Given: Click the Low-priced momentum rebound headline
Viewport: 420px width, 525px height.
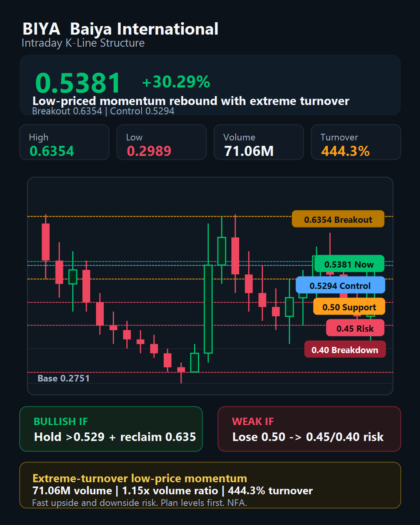Looking at the screenshot, I should pyautogui.click(x=191, y=101).
